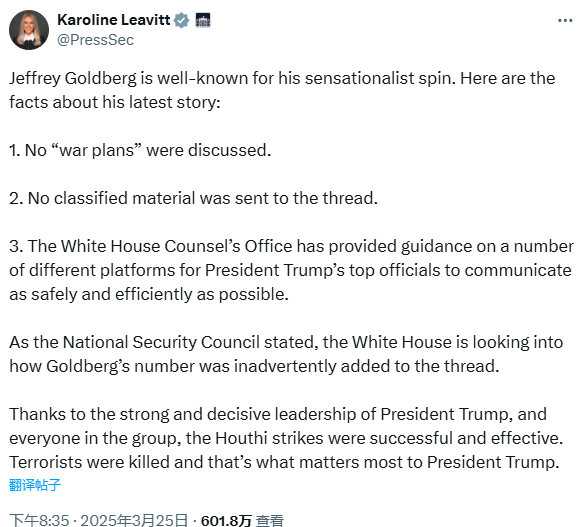Click the line 'facts about his latest story'
Viewport: 581px width, 527px height.
point(114,102)
